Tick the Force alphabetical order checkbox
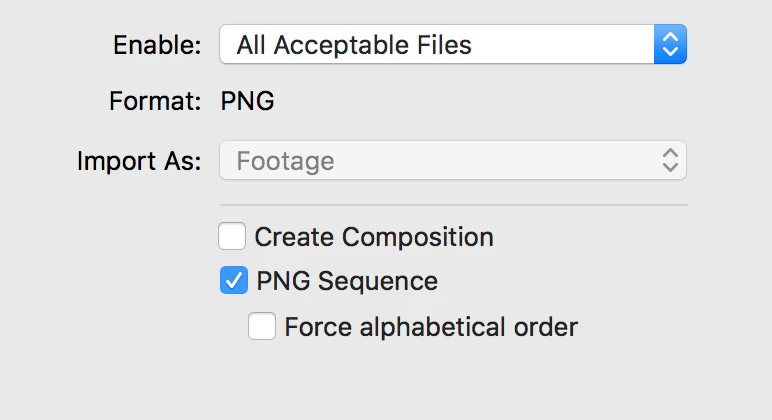Viewport: 772px width, 420px height. point(262,326)
